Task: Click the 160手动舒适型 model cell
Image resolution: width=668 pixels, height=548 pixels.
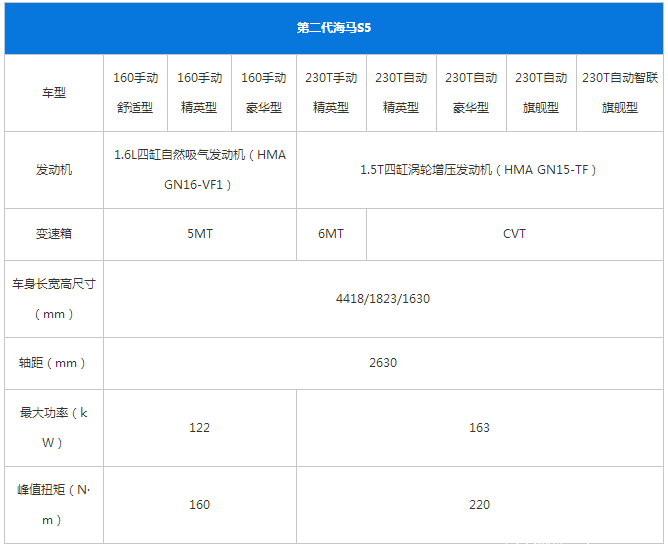Action: pyautogui.click(x=135, y=92)
